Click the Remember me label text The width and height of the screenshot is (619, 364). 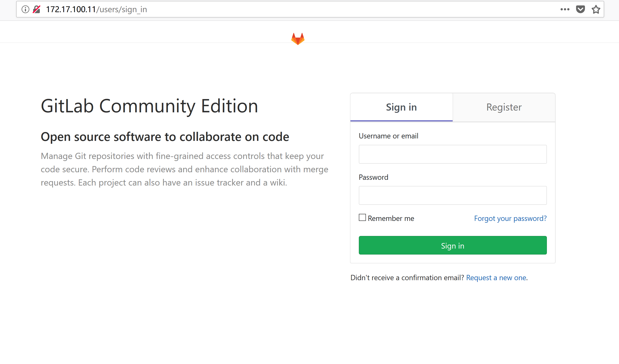point(391,218)
